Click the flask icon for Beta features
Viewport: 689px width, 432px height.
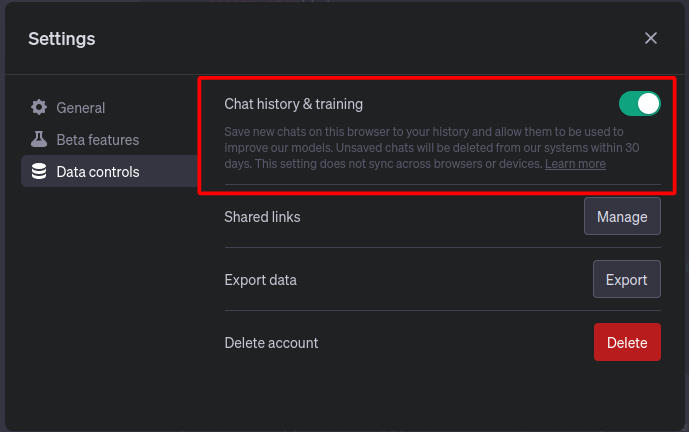click(x=39, y=139)
